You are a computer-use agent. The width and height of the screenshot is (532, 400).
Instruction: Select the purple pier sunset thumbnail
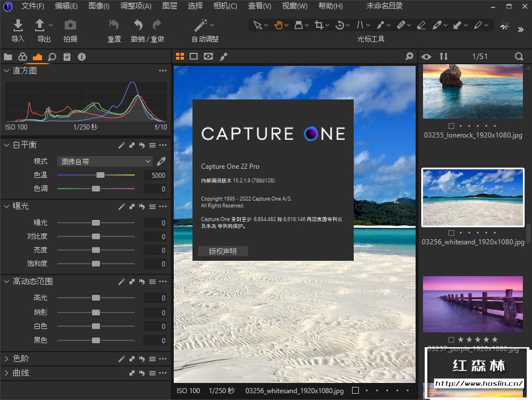coord(472,304)
